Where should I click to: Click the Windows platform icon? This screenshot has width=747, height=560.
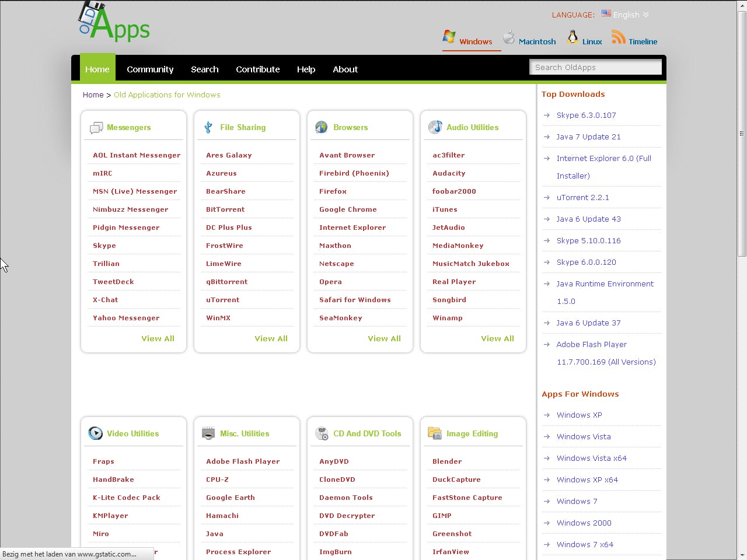click(449, 37)
